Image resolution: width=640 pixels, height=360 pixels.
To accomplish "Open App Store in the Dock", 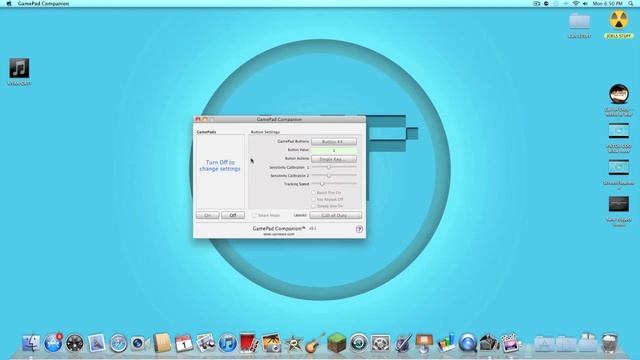I will [53, 343].
